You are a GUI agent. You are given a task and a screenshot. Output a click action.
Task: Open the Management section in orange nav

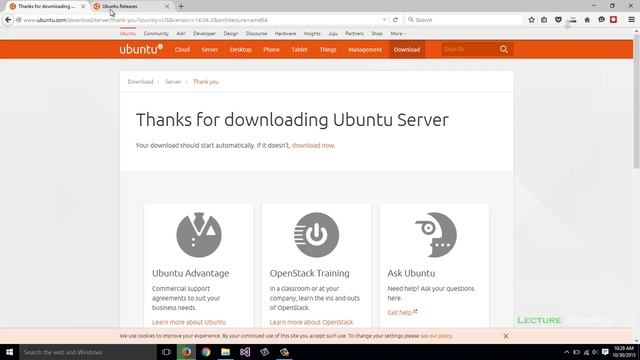point(365,49)
